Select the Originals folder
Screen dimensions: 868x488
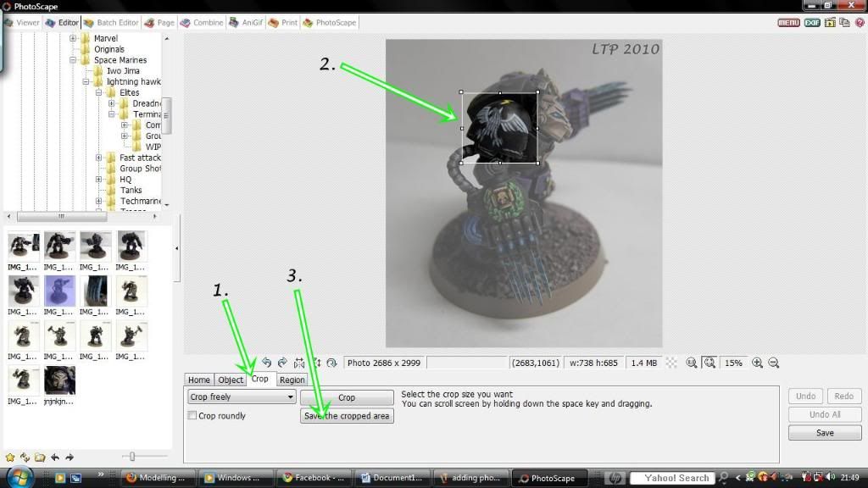point(108,49)
